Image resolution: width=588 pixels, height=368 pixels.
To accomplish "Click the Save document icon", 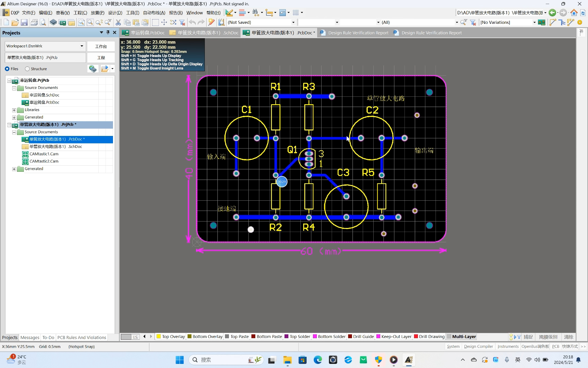I will [24, 22].
